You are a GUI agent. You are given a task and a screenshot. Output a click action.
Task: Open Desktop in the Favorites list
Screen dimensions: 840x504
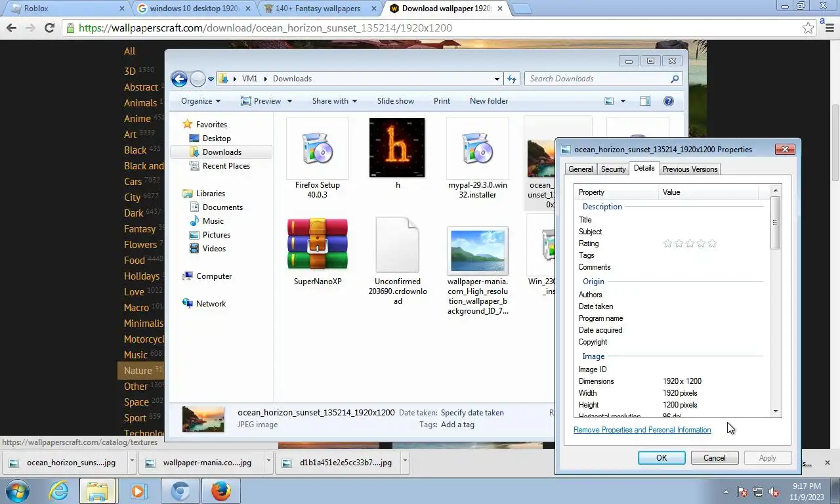[x=217, y=138]
